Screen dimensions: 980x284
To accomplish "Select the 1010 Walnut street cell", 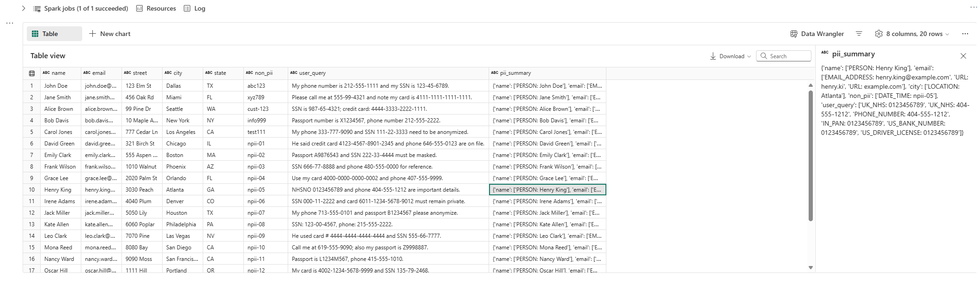I will (142, 167).
